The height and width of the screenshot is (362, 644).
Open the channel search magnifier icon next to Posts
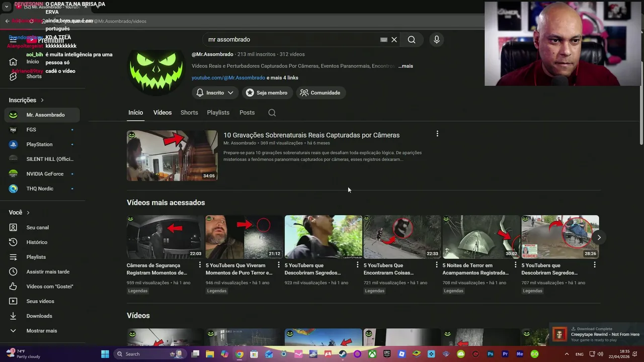click(272, 113)
